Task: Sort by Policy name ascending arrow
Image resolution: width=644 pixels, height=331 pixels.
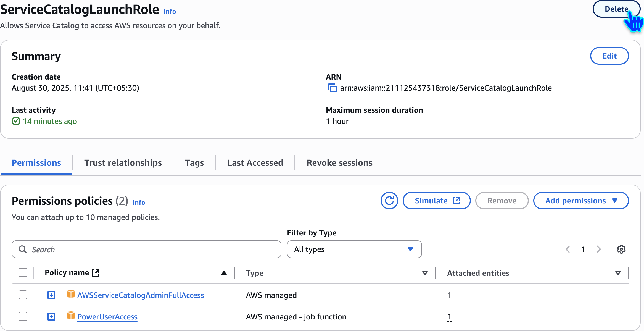Action: click(224, 273)
